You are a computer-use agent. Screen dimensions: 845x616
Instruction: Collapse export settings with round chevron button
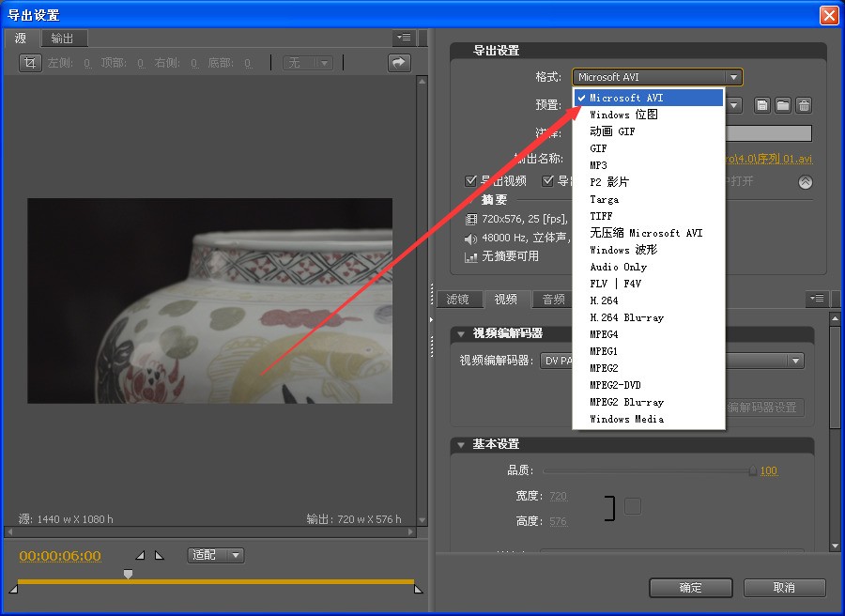[805, 182]
